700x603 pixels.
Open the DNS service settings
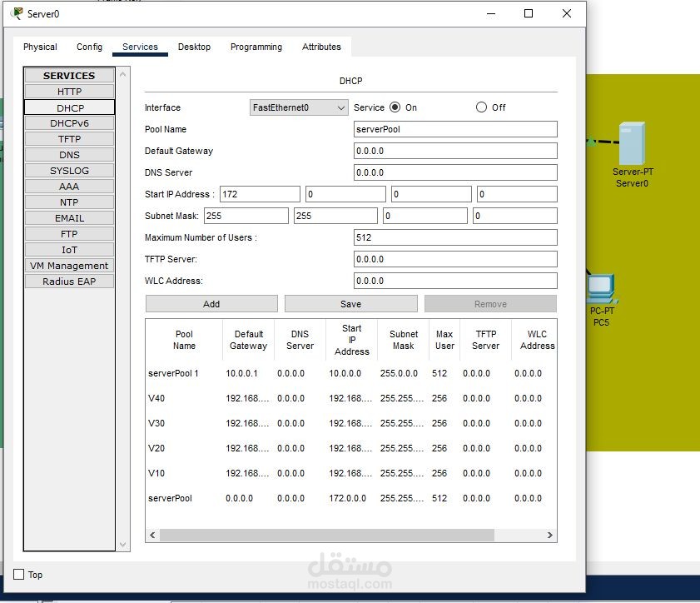pos(69,155)
